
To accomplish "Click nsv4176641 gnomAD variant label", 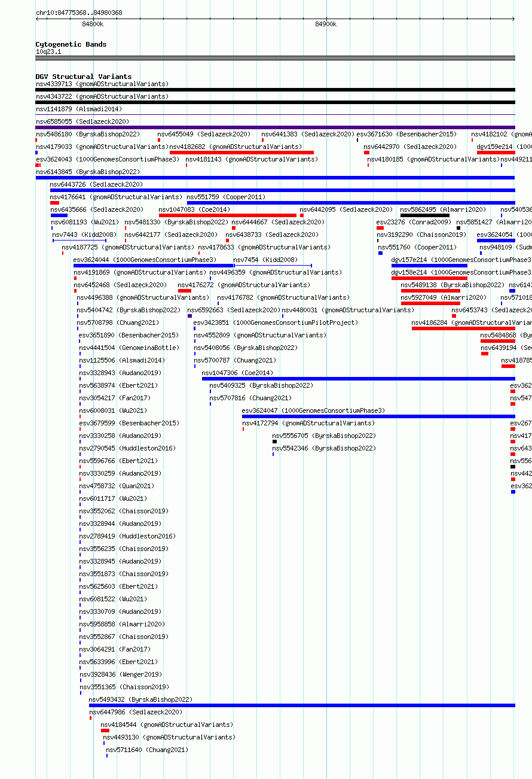I will (117, 197).
